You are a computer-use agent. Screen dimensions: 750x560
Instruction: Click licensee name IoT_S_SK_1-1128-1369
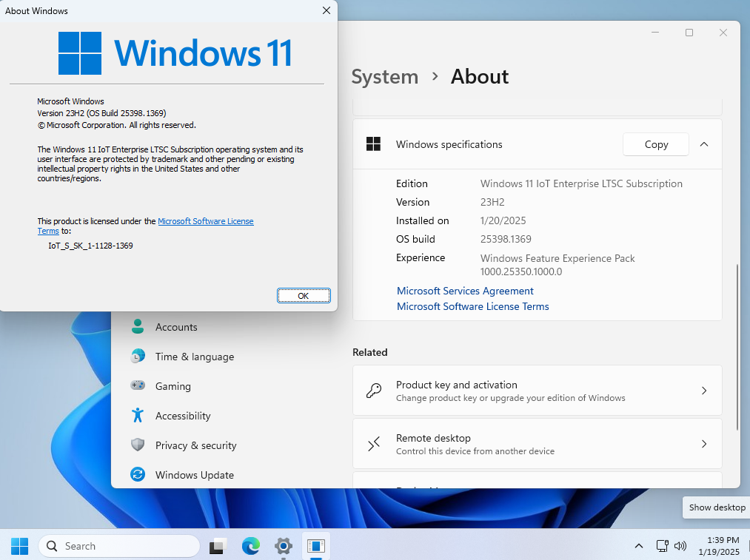tap(90, 246)
